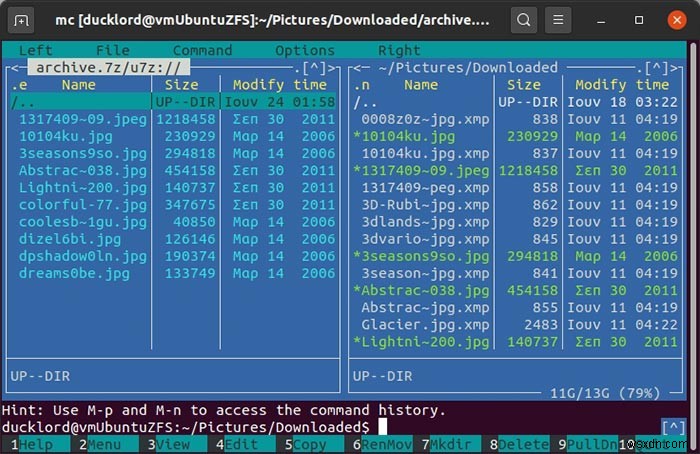Viewport: 700px width, 454px height.
Task: Open the Left menu
Action: [35, 50]
